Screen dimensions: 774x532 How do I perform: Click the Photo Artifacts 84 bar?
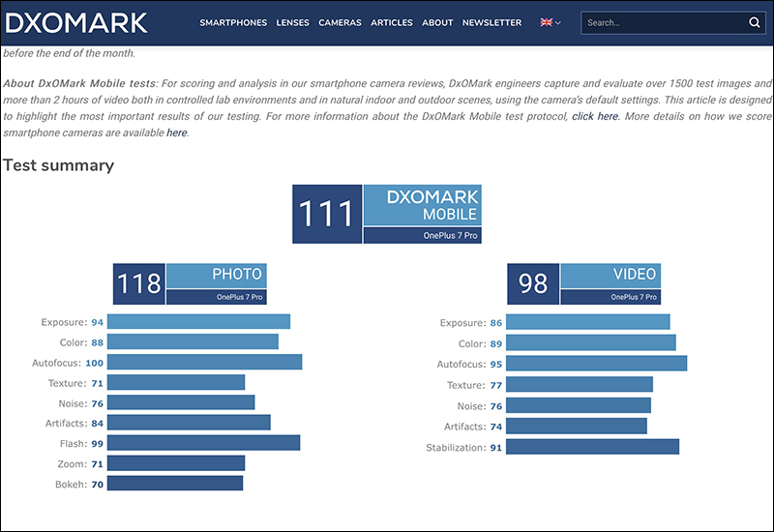click(189, 423)
